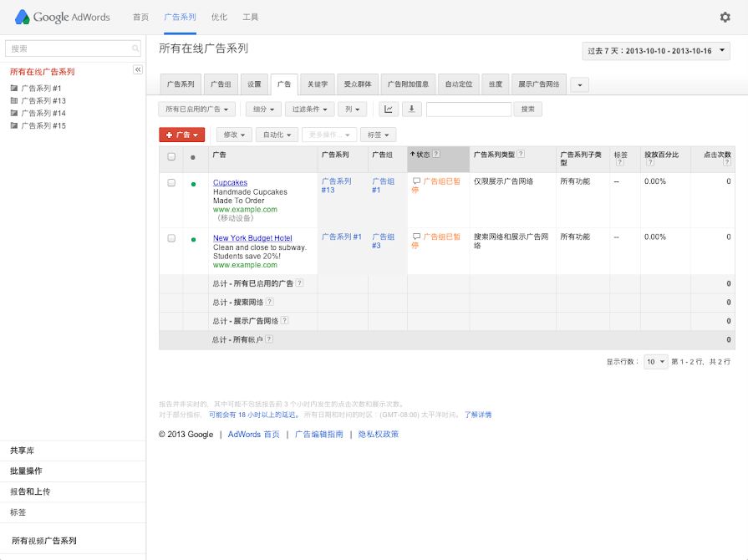The image size is (748, 560).
Task: Click help icon beside 广告系列类型 header
Action: (x=521, y=154)
